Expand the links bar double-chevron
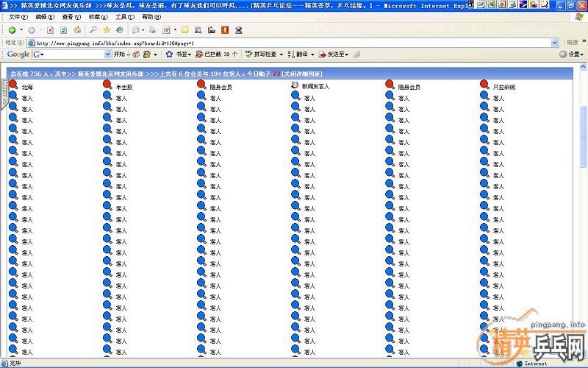588x368 pixels. point(584,41)
